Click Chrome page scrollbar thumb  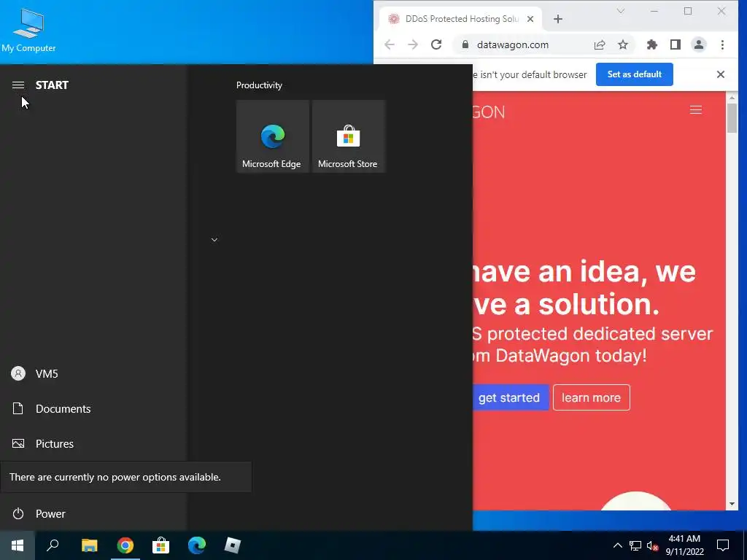(x=732, y=118)
